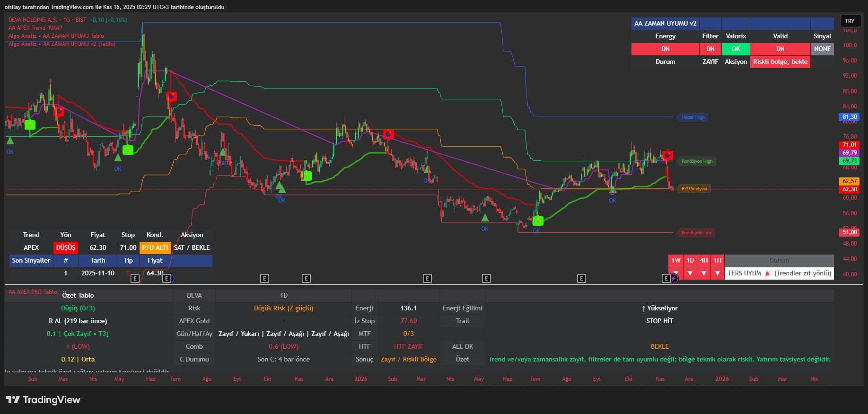Image resolution: width=868 pixels, height=414 pixels.
Task: Click the P/U Seviyesi level label
Action: (x=694, y=189)
